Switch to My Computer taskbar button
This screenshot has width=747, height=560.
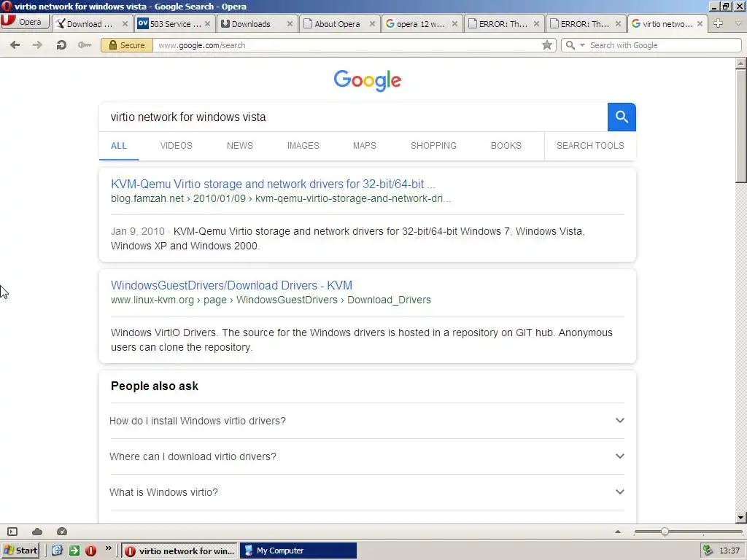(x=298, y=551)
